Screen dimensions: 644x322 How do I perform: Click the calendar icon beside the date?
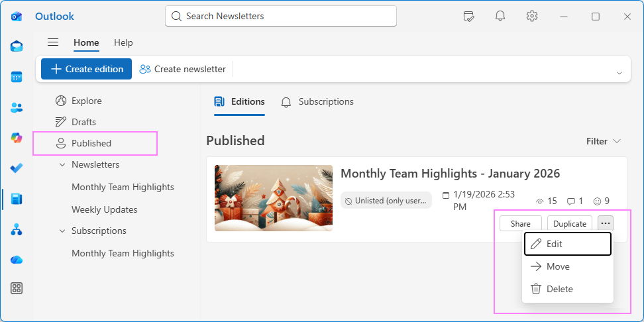(x=446, y=195)
